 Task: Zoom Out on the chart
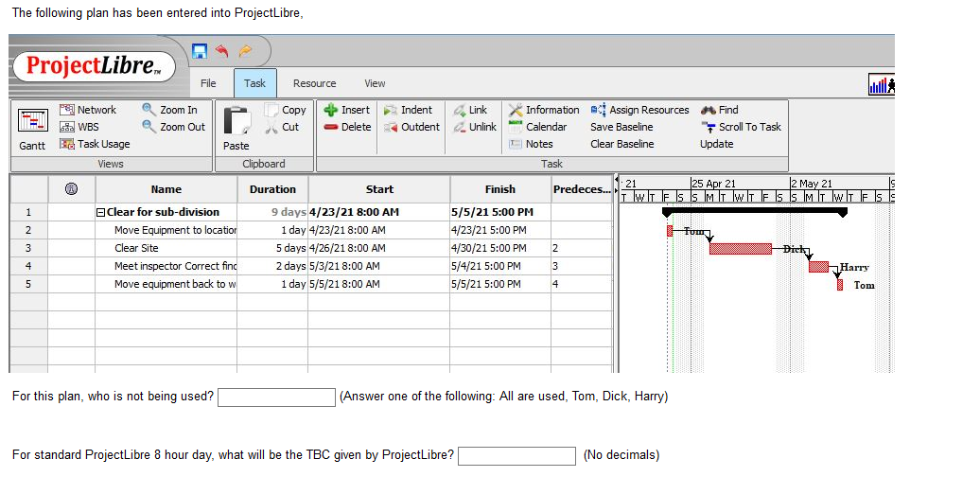[x=174, y=127]
